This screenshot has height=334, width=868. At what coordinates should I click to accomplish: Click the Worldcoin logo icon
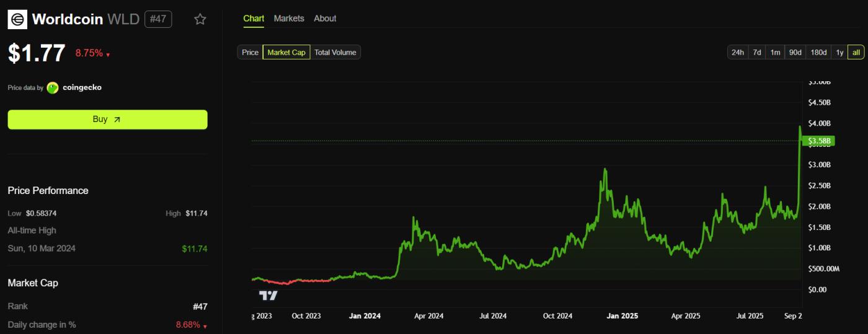pyautogui.click(x=17, y=19)
